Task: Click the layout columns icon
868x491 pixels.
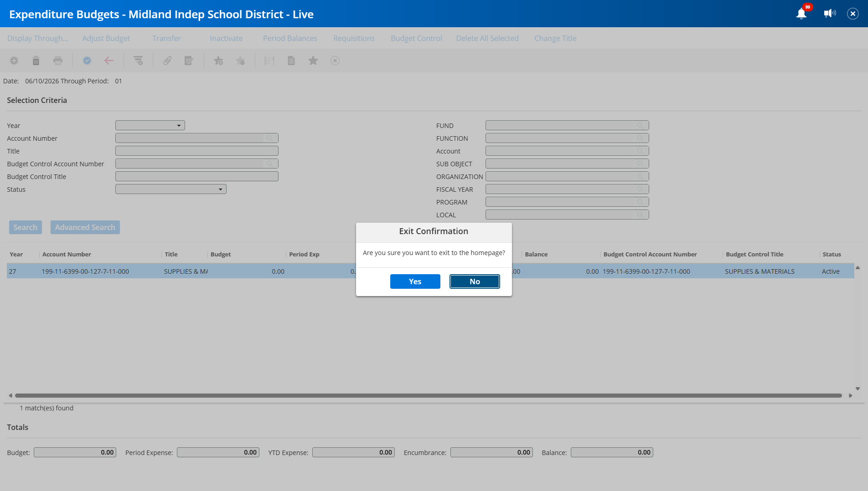Action: point(269,61)
